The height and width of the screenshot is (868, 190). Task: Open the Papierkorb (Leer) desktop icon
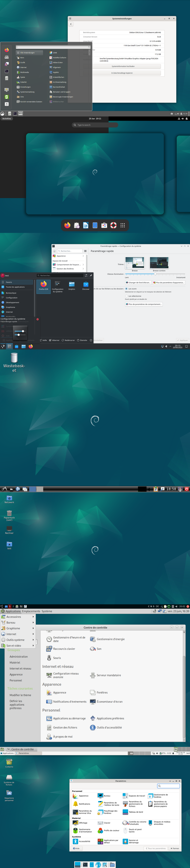(x=9, y=516)
